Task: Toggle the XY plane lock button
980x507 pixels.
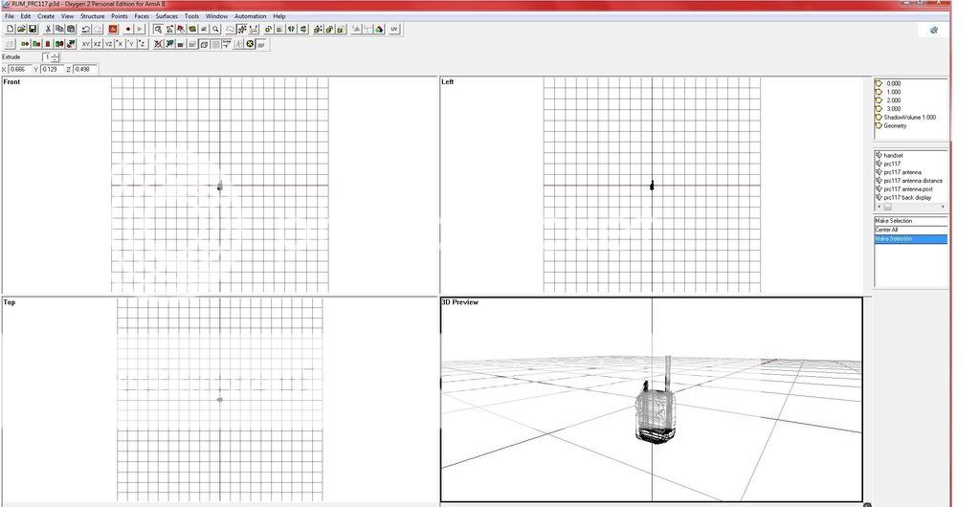Action: click(86, 44)
